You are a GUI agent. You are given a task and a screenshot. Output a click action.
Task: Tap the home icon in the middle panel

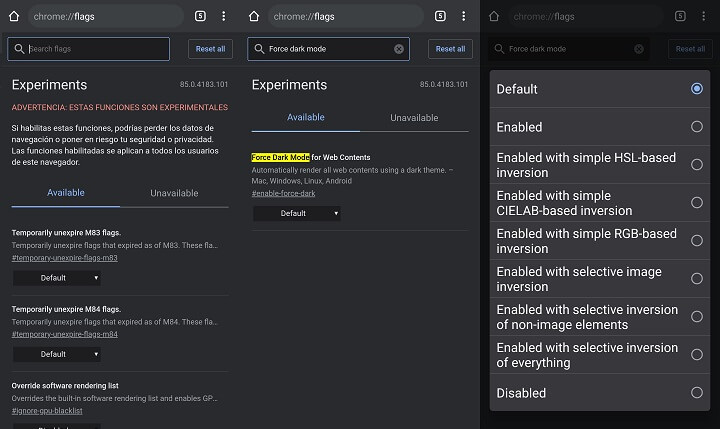tap(254, 16)
